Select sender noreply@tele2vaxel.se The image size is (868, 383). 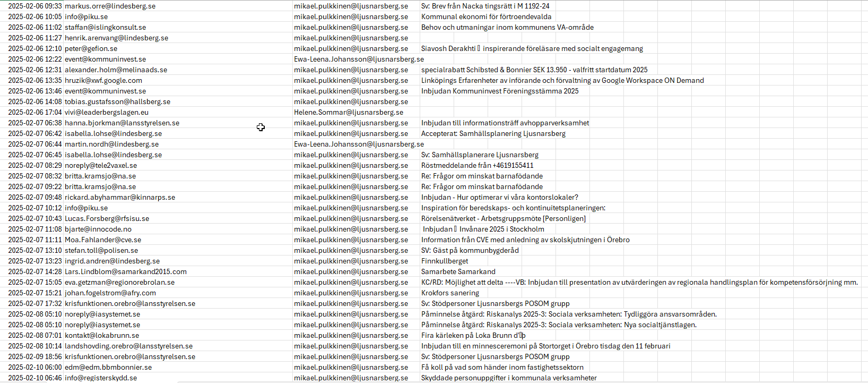tap(101, 165)
